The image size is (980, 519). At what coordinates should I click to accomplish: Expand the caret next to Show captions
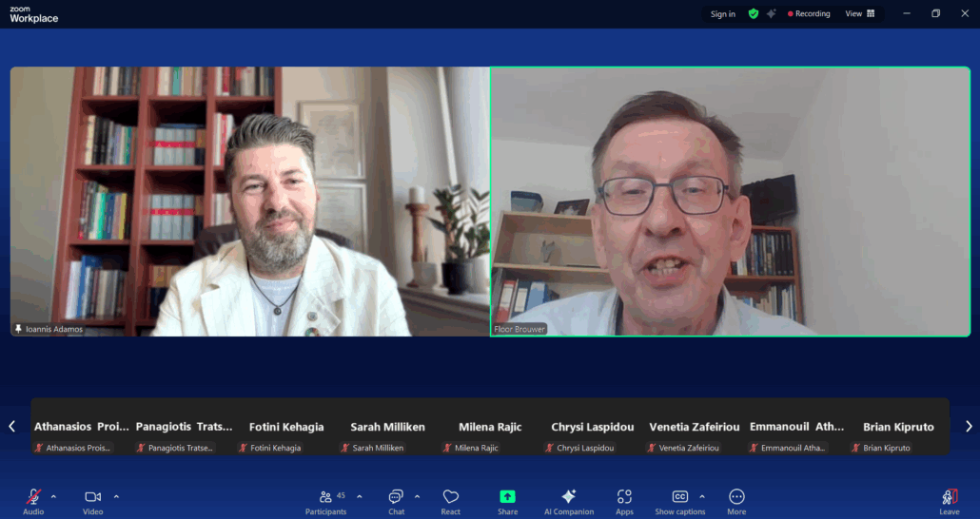pos(702,496)
